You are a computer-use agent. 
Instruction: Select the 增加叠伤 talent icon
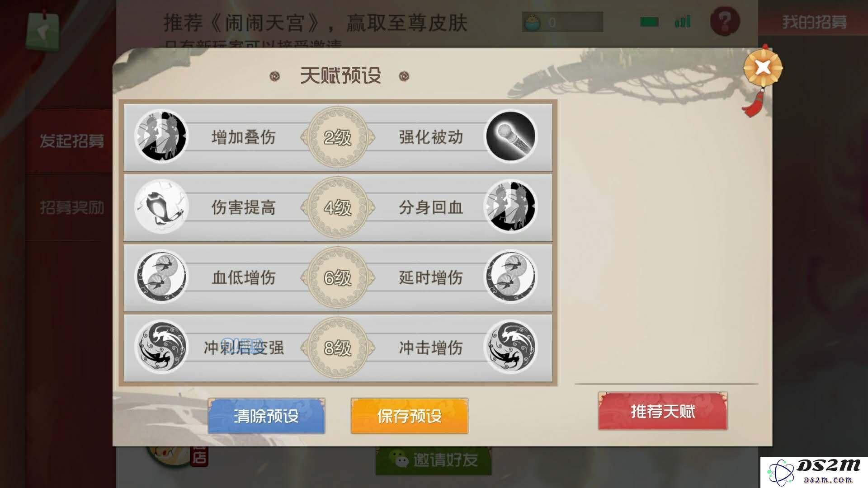[161, 136]
